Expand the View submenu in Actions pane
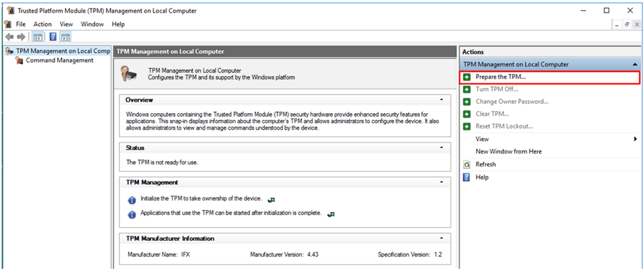The image size is (644, 270). coord(635,139)
